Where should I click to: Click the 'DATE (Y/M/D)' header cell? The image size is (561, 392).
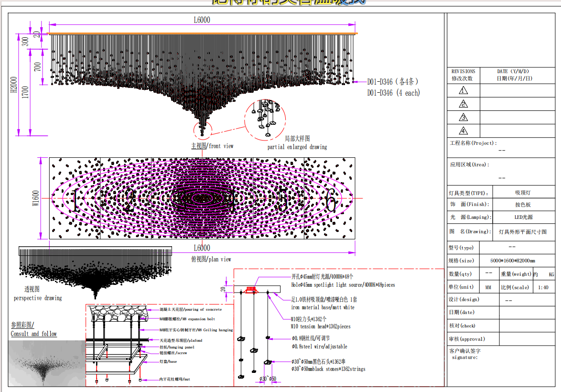pos(518,75)
